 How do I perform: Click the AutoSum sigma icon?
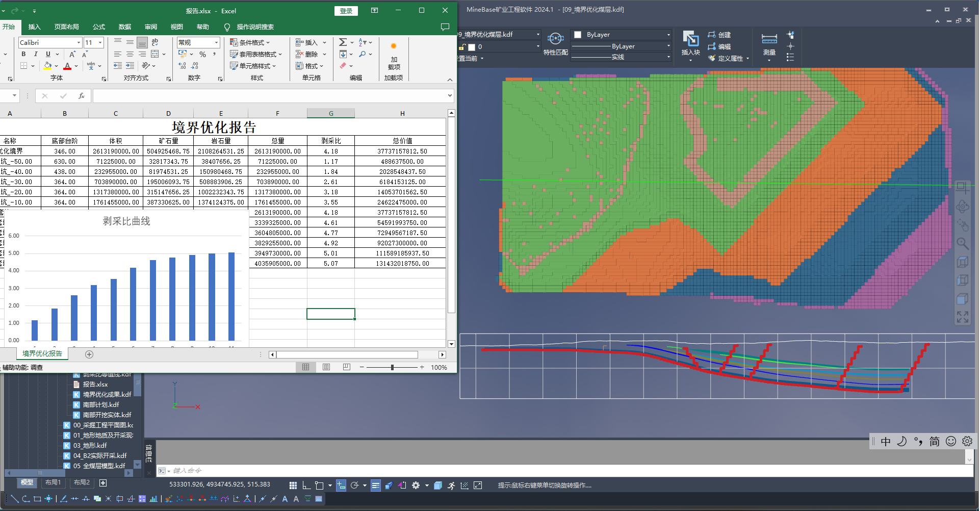coord(343,42)
